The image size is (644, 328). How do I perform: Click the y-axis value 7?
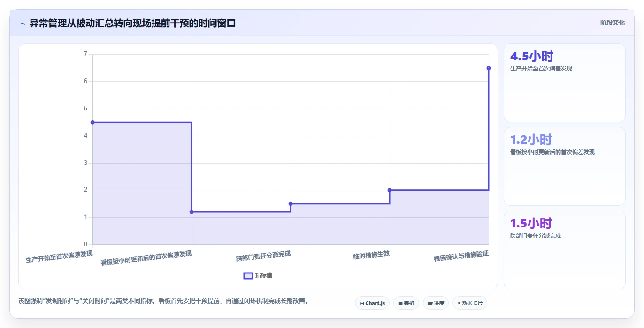tap(85, 54)
